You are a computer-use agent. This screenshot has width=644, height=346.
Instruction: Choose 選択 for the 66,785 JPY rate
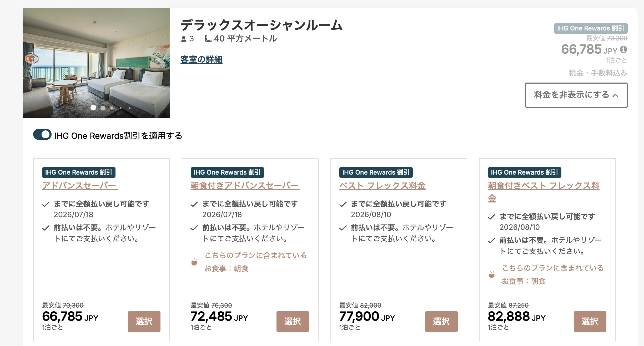tap(144, 321)
